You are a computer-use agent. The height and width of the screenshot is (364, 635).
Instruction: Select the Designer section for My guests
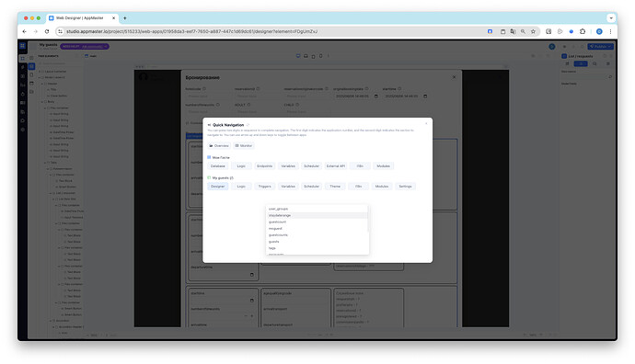tap(218, 187)
